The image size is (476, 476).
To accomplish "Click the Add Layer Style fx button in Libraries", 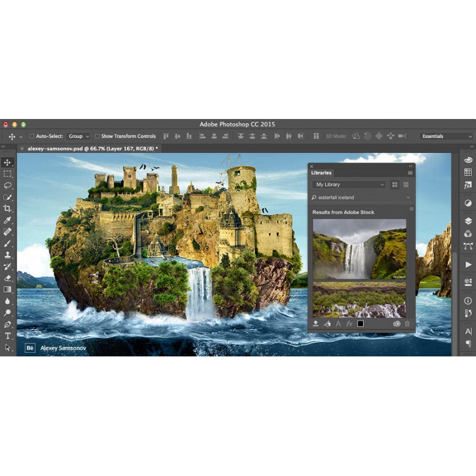I will coord(349,324).
